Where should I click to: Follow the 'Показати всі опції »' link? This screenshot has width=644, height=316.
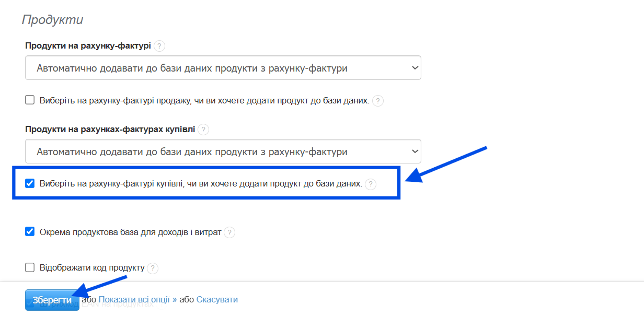point(138,299)
